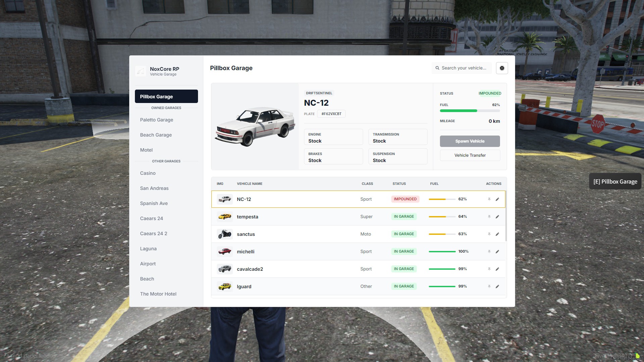Image resolution: width=644 pixels, height=362 pixels.
Task: Select the sanctus vehicle name
Action: (x=246, y=234)
